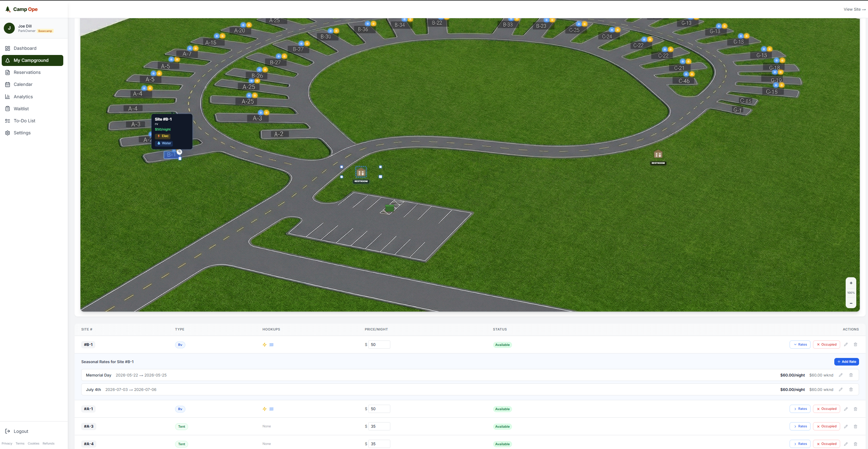This screenshot has width=868, height=449.
Task: Select the restroom icon near parking lot
Action: [361, 172]
